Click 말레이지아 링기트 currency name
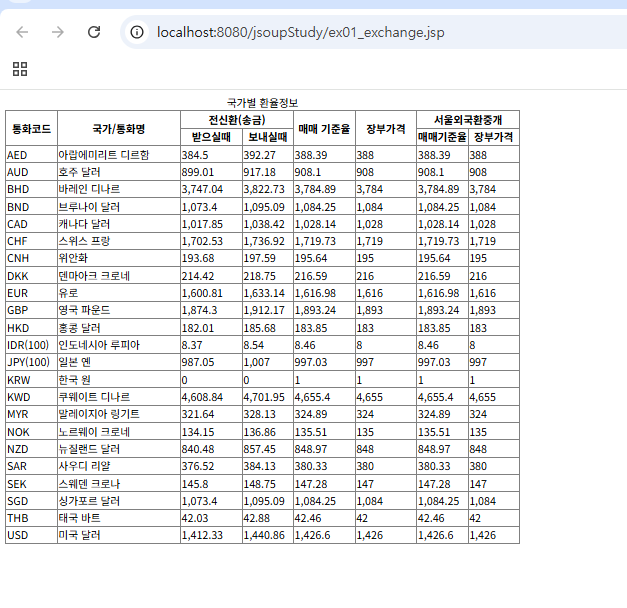The image size is (627, 608). coord(99,414)
